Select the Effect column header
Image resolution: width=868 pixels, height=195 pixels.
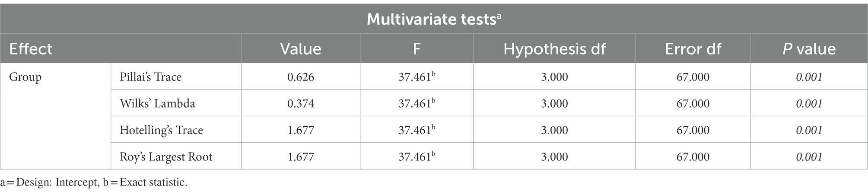[x=31, y=49]
